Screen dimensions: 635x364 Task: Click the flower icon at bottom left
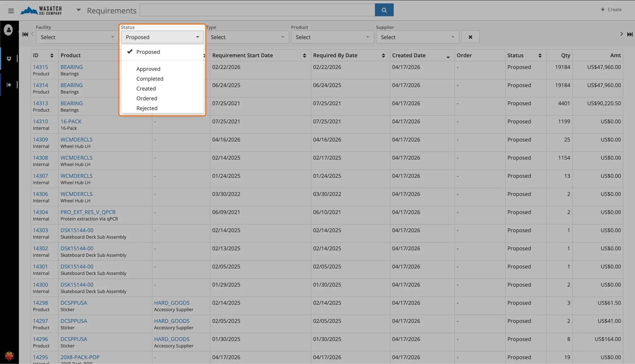coord(9,355)
